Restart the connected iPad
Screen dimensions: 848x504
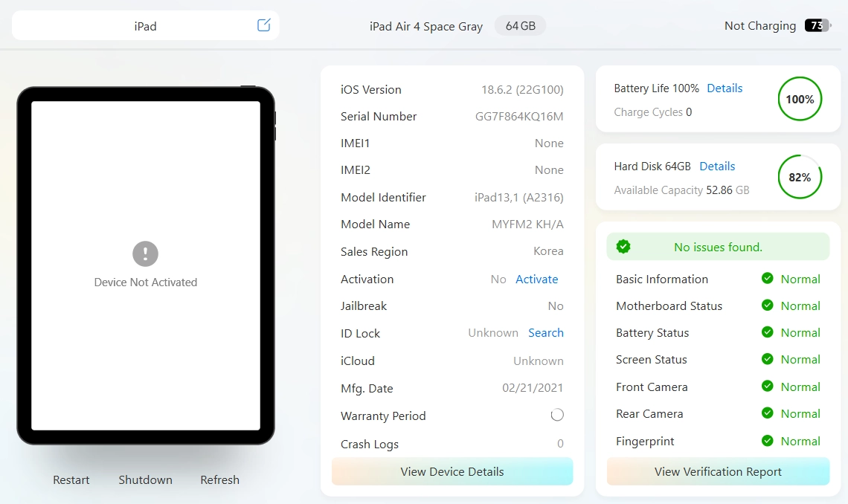click(x=71, y=479)
